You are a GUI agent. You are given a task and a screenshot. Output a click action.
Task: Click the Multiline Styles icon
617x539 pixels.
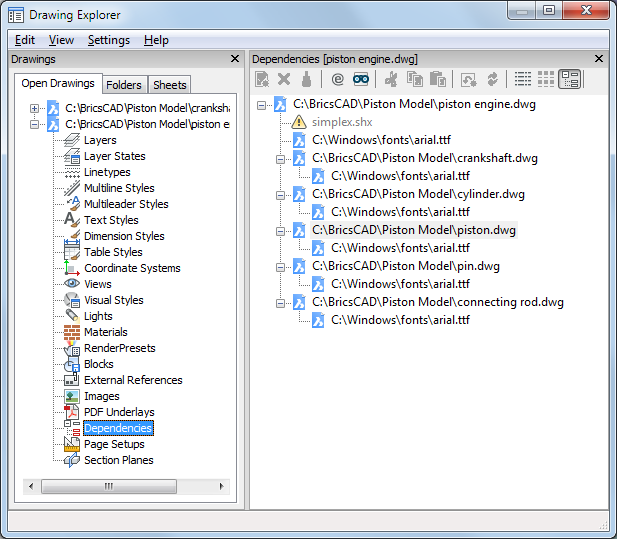[x=72, y=188]
